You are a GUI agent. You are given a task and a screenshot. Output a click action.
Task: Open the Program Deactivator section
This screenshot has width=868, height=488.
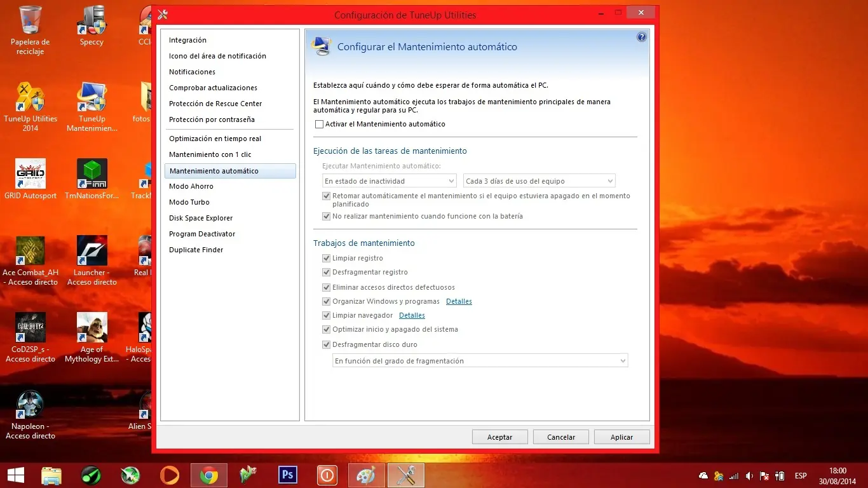(x=202, y=234)
